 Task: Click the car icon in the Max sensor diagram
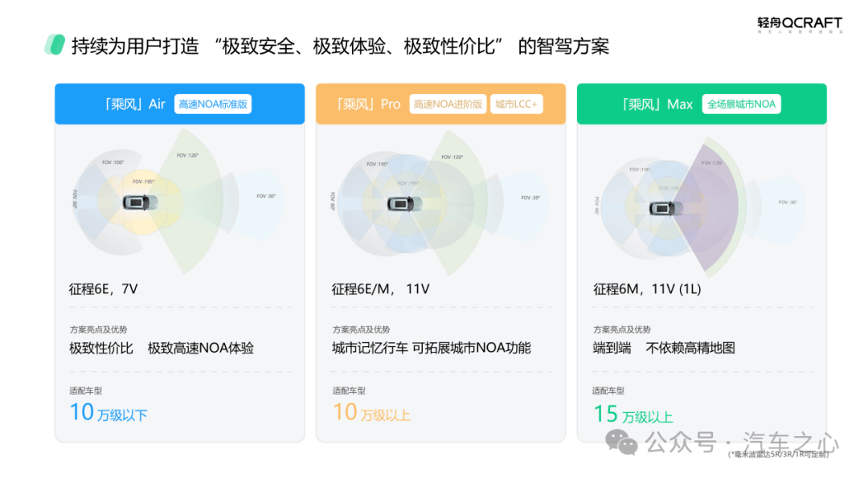pos(666,209)
